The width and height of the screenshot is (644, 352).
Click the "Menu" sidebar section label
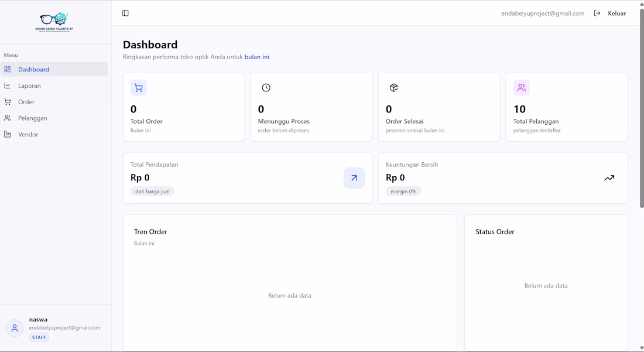pyautogui.click(x=11, y=55)
